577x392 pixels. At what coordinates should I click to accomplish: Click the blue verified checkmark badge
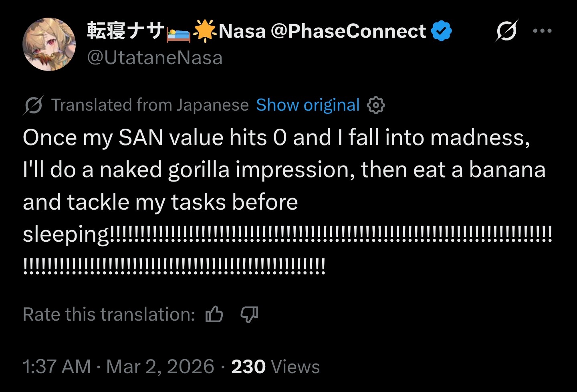click(441, 31)
